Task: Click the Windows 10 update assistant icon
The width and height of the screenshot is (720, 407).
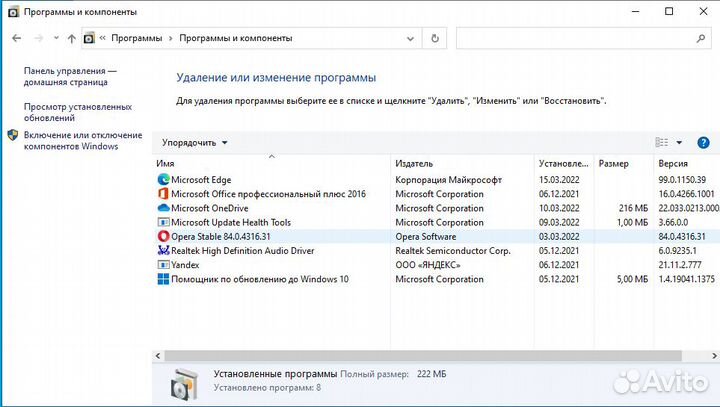Action: coord(163,279)
